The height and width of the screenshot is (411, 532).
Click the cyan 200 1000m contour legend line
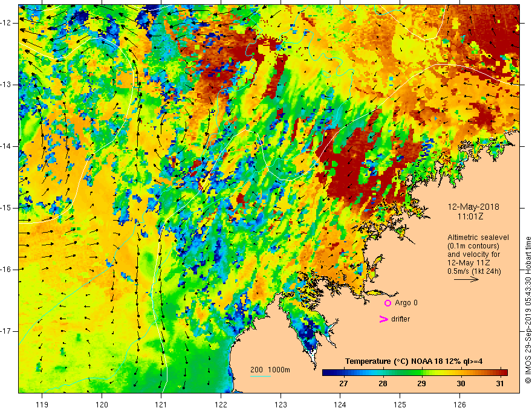pyautogui.click(x=261, y=376)
